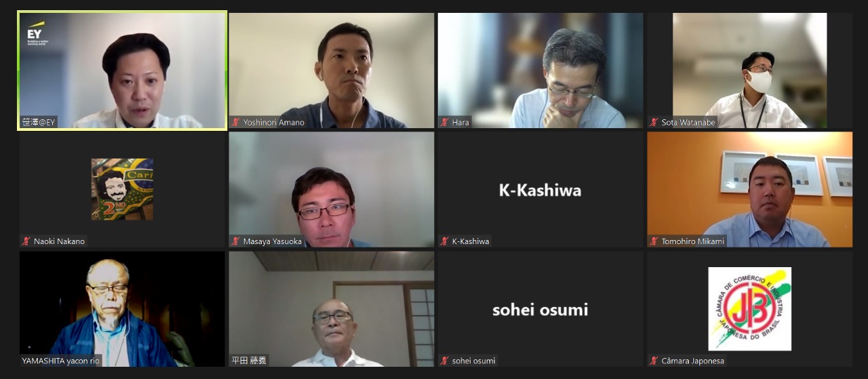Click muted mic icon beside Naoki Nakano
This screenshot has height=379, width=868.
point(26,241)
